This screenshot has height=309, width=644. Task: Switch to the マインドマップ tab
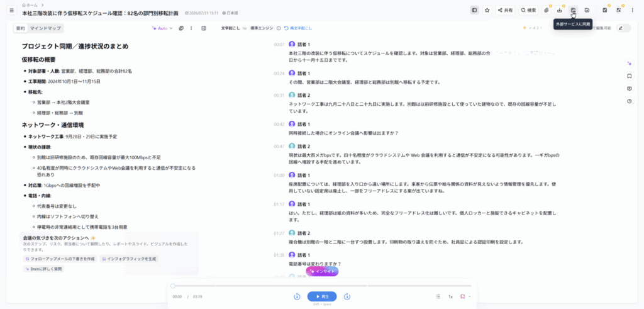tap(45, 28)
